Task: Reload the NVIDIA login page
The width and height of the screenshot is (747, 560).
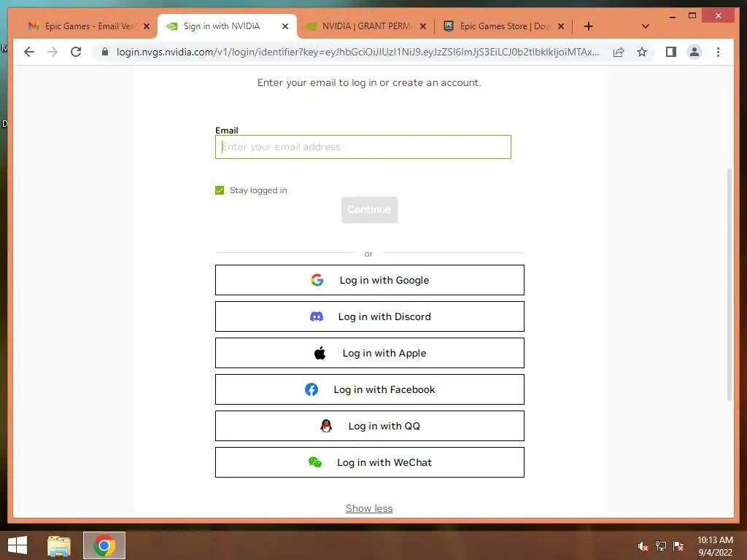Action: click(76, 52)
